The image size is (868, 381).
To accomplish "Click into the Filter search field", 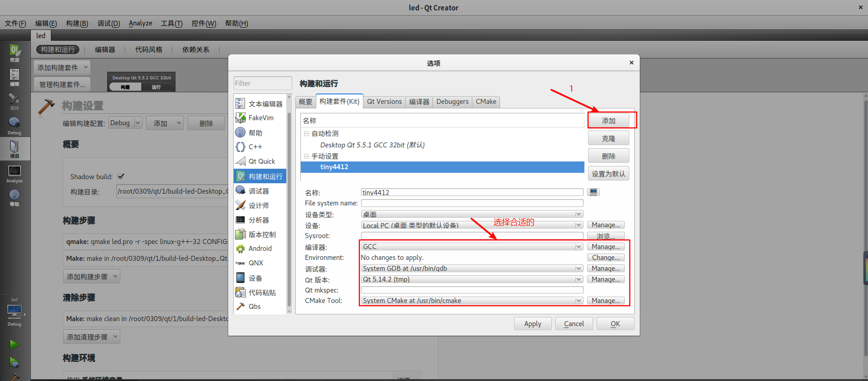I will tap(263, 83).
